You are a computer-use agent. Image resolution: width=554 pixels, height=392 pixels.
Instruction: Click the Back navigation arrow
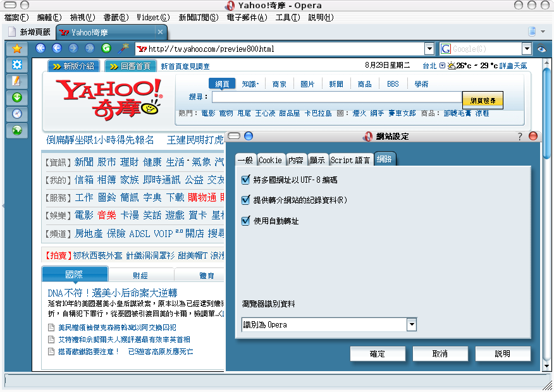57,49
